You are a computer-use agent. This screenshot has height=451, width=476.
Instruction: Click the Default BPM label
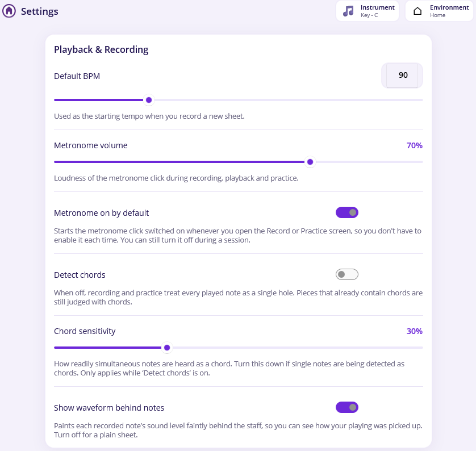[x=77, y=76]
